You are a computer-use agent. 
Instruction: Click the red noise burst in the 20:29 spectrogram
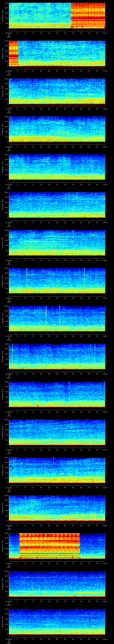[88, 15]
